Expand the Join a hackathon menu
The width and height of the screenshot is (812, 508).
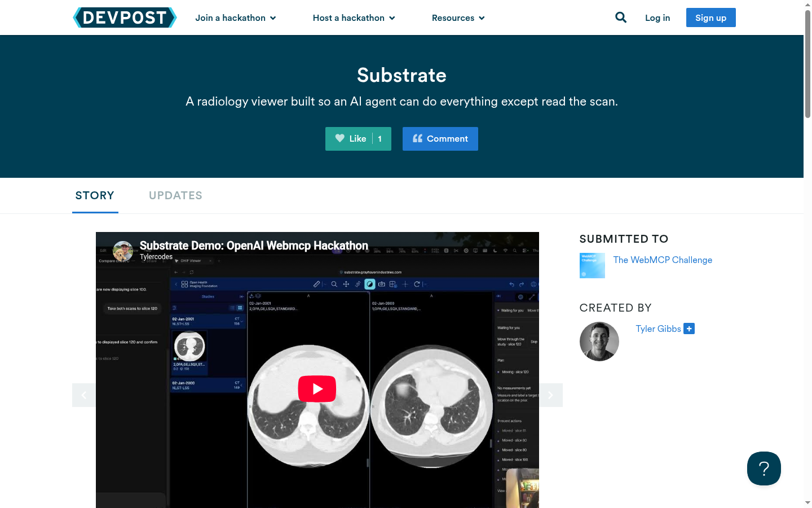click(x=236, y=18)
